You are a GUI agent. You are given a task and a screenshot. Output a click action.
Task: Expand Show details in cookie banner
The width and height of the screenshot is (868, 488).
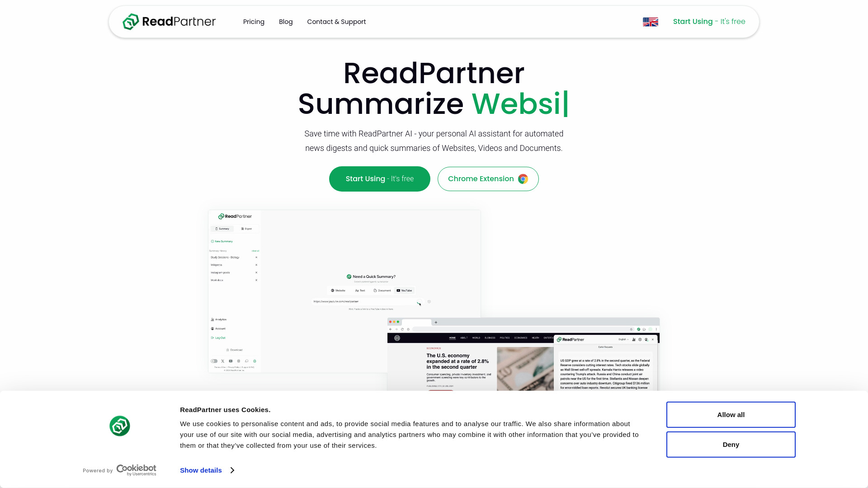tap(207, 470)
